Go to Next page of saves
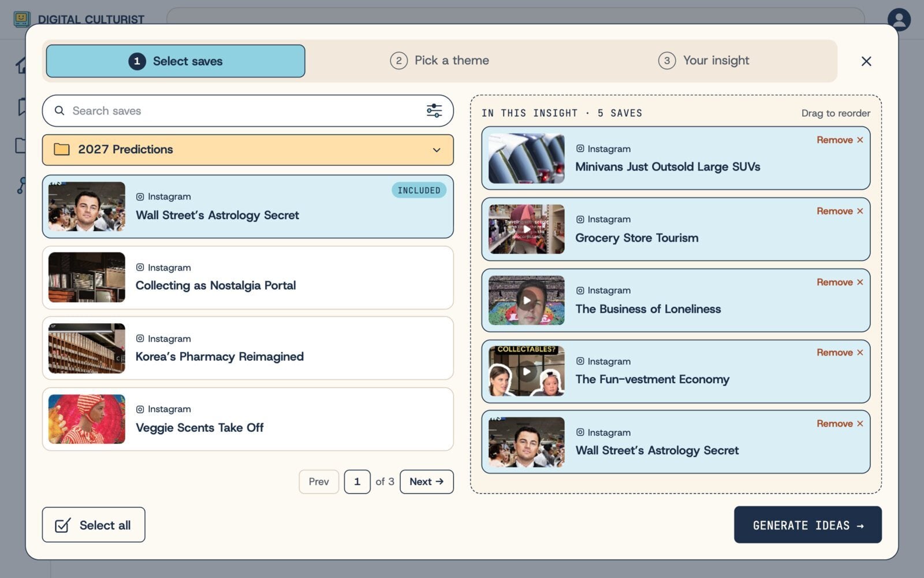Image resolution: width=924 pixels, height=578 pixels. pyautogui.click(x=427, y=481)
